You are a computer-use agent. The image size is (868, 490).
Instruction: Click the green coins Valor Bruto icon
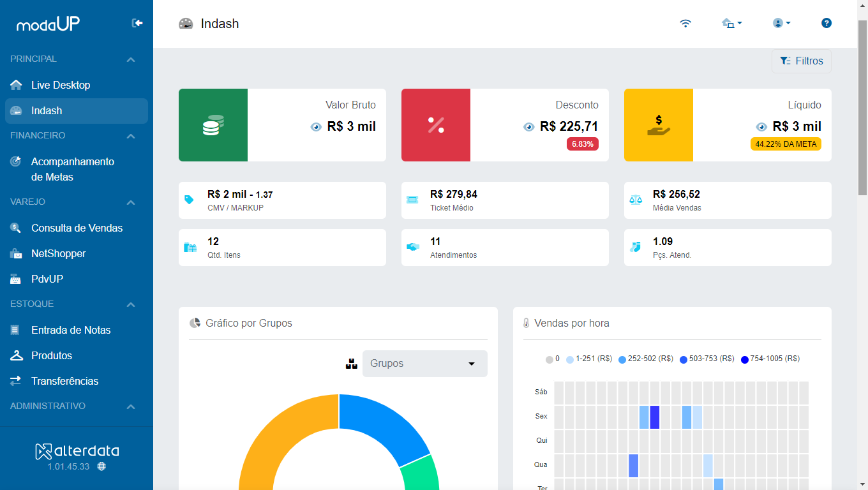click(x=213, y=125)
